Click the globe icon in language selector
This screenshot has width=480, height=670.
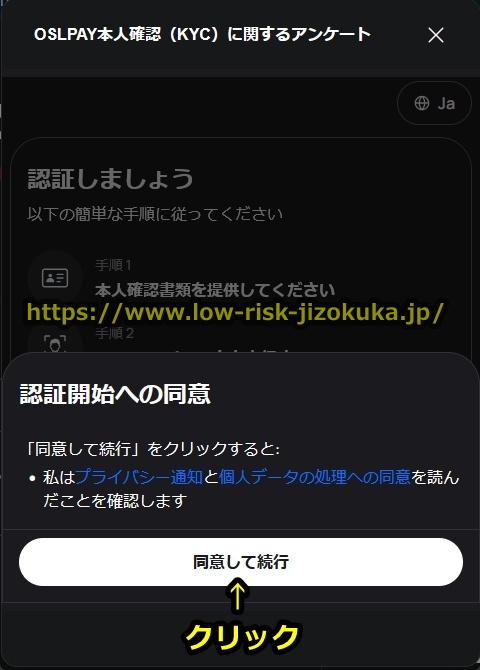click(x=422, y=103)
